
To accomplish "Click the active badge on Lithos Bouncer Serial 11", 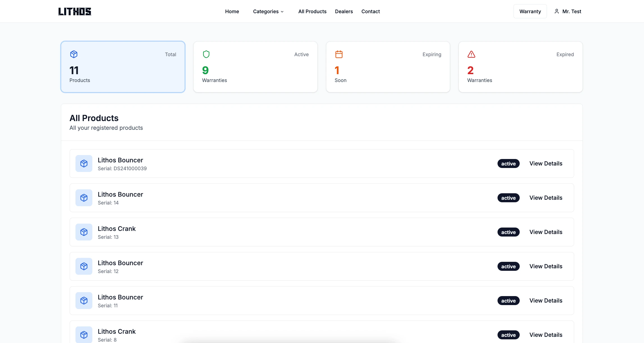I will (x=508, y=300).
